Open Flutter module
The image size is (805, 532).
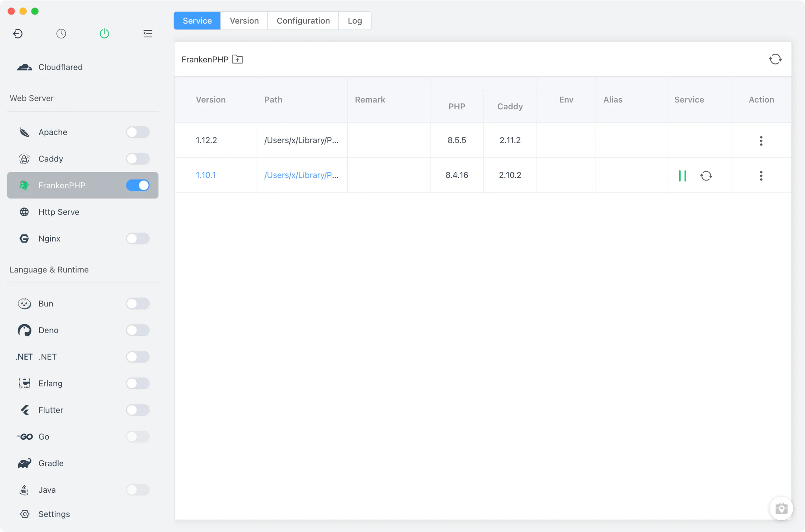point(83,410)
